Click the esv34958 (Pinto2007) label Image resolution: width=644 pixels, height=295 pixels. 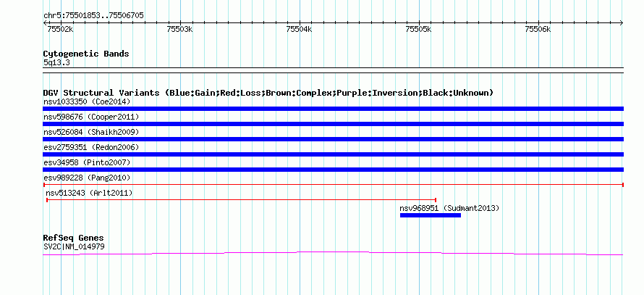(87, 162)
